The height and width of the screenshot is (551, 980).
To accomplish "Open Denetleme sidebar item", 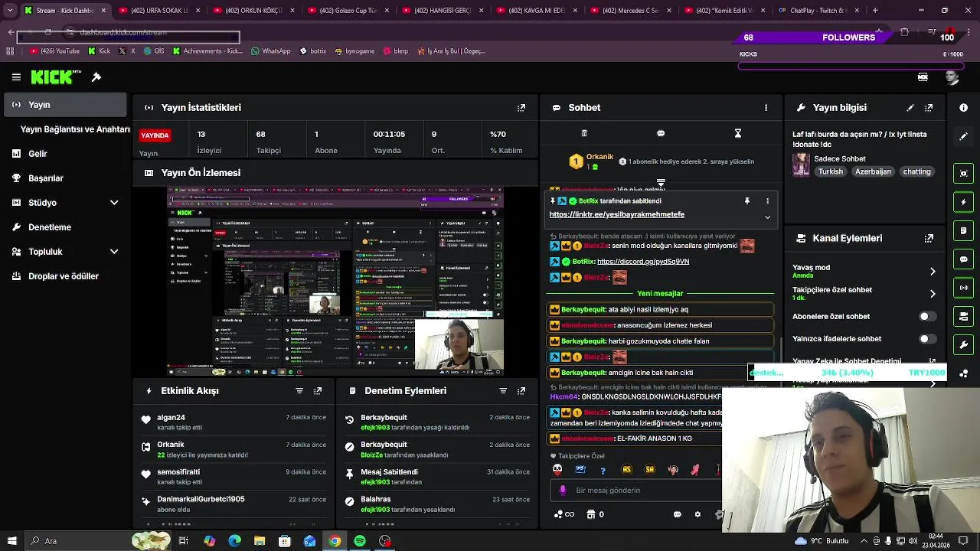I will pyautogui.click(x=49, y=227).
